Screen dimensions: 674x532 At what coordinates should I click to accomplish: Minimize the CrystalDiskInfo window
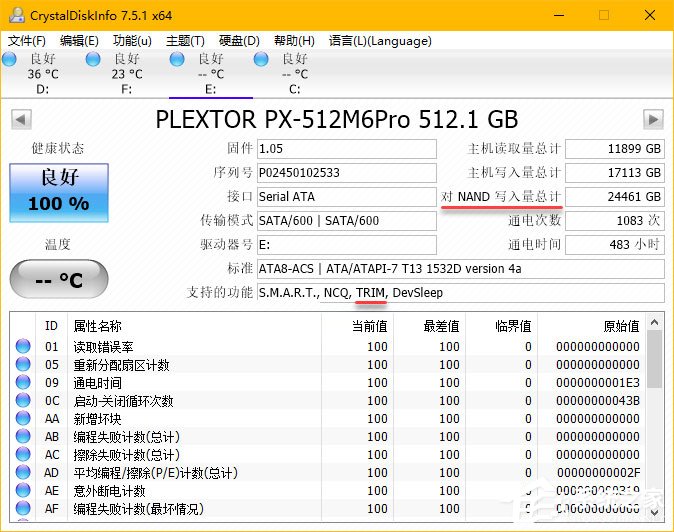[559, 15]
